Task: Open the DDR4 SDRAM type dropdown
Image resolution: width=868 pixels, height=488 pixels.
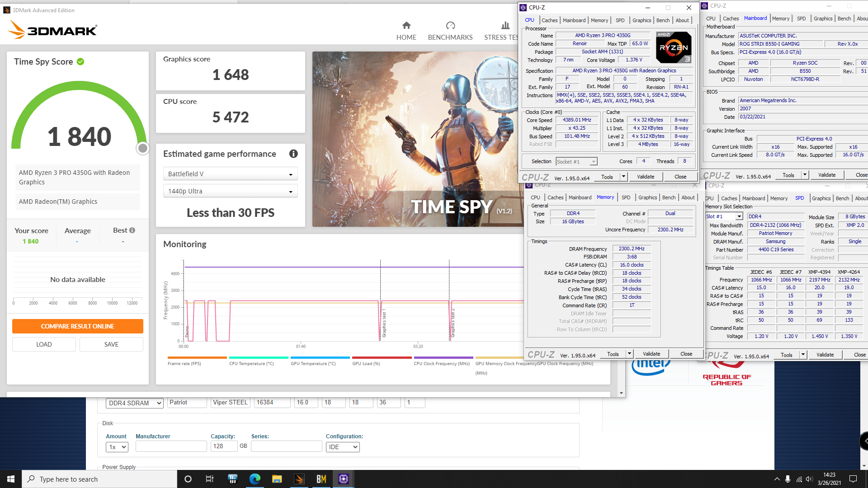Action: (134, 403)
